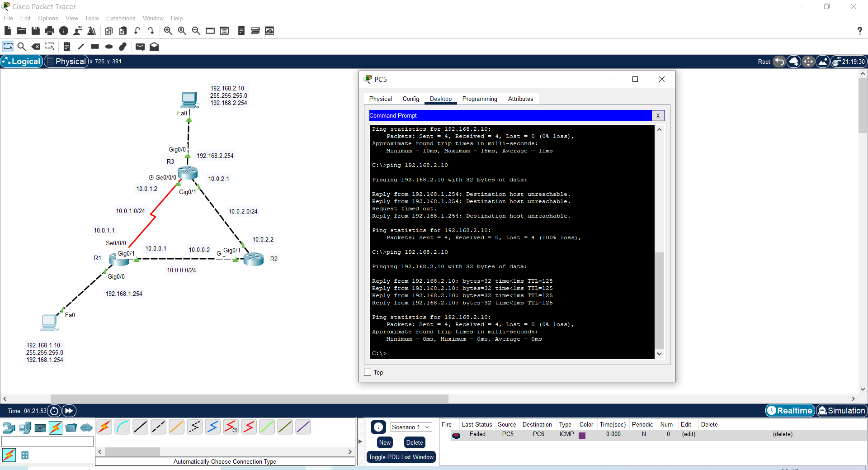Click (delete) link in PDU row
Screen dimensions: 868x470
tap(783, 434)
